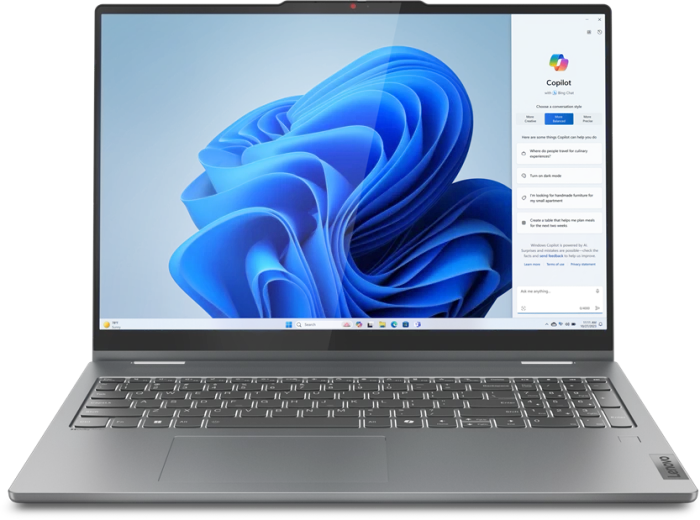Open the taskbar clock and date
This screenshot has width=700, height=520.
pyautogui.click(x=588, y=324)
